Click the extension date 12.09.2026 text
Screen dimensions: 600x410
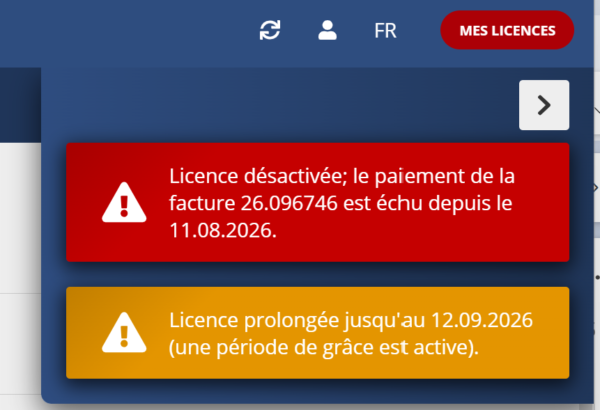pyautogui.click(x=482, y=320)
